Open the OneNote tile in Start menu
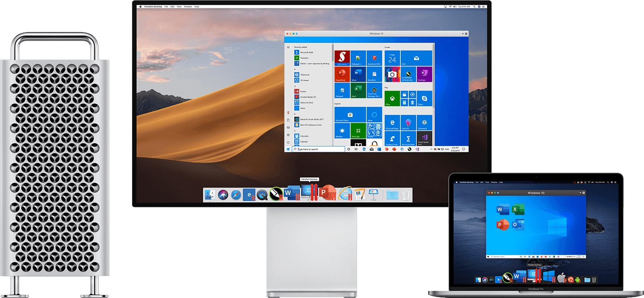Screen dimensions: 644x298 tap(424, 74)
